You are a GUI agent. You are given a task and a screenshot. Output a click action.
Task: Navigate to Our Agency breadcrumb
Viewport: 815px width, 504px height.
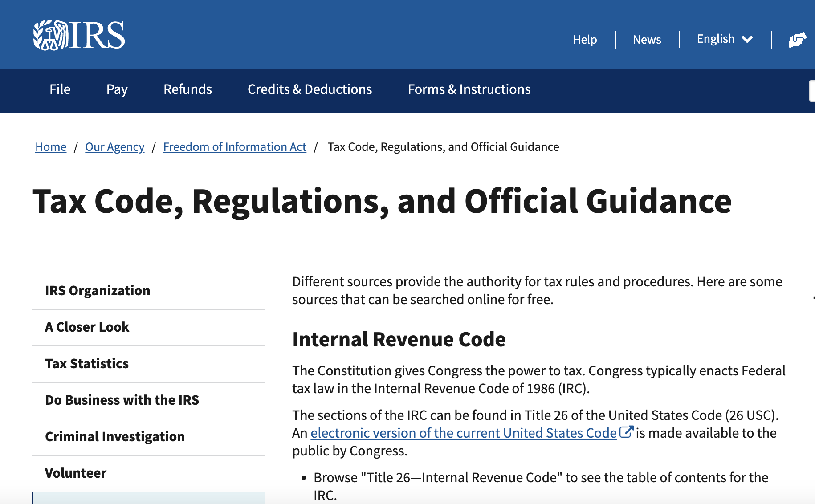(114, 147)
